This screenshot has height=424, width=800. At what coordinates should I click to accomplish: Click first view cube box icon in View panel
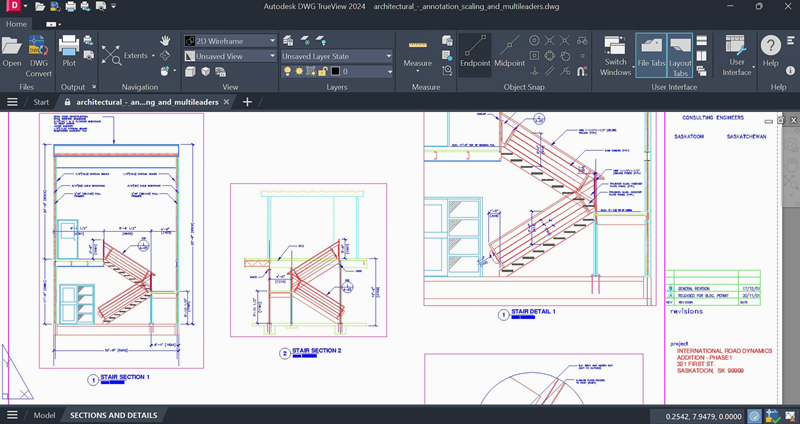pyautogui.click(x=190, y=71)
